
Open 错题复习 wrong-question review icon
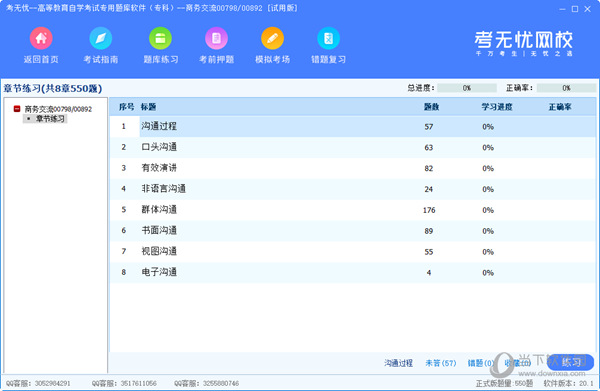click(328, 38)
